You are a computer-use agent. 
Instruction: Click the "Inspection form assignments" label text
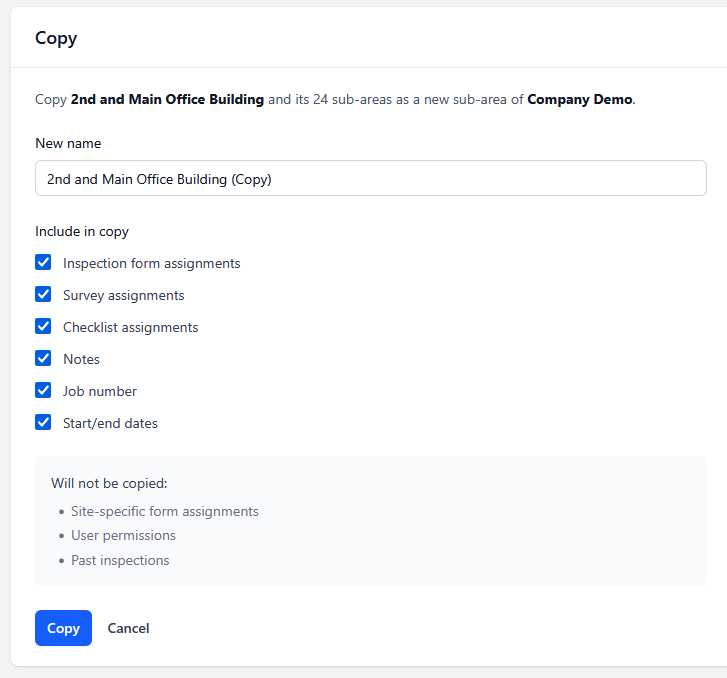[x=151, y=264]
